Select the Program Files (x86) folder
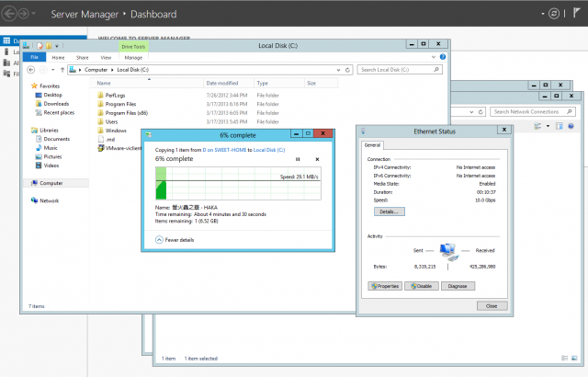Screen dimensions: 588x377 click(x=122, y=113)
